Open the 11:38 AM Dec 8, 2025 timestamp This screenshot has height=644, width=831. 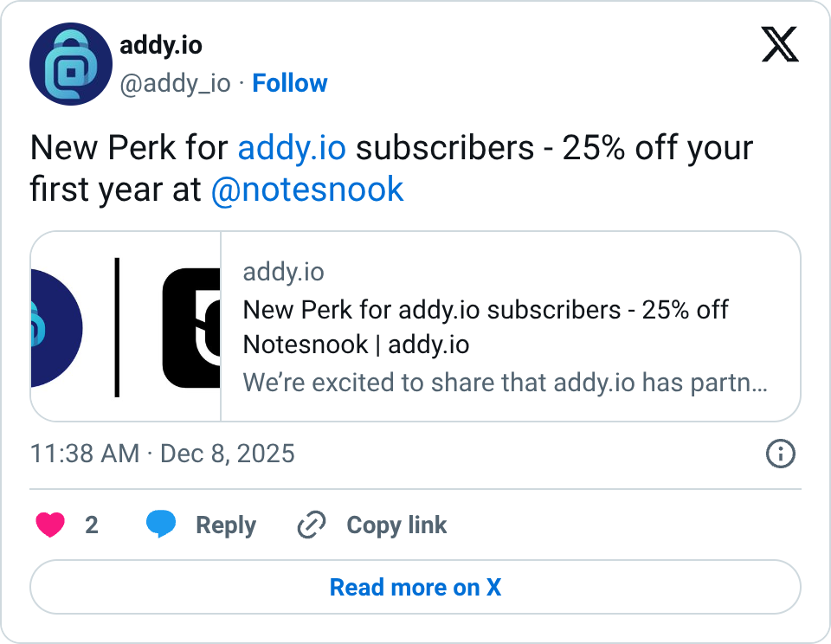coord(163,454)
